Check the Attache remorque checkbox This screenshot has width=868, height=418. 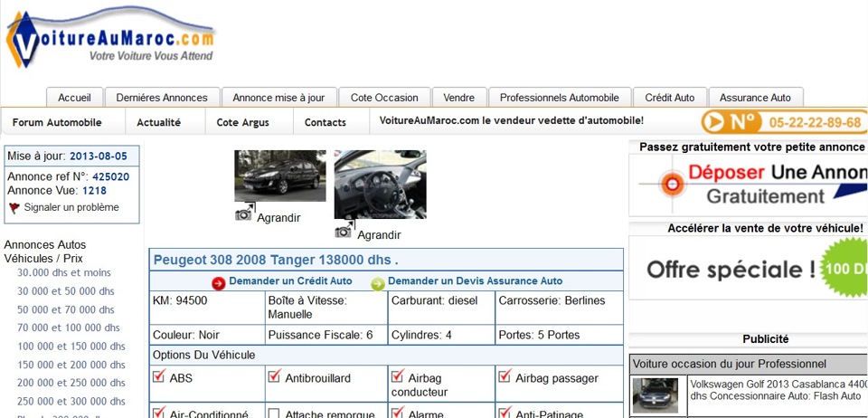point(274,413)
